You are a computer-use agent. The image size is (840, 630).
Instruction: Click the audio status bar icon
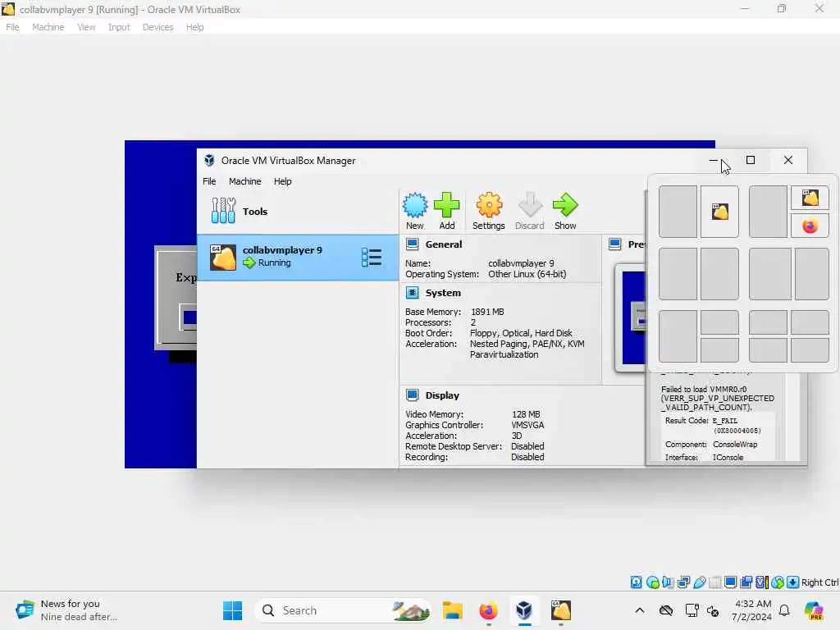[x=668, y=582]
